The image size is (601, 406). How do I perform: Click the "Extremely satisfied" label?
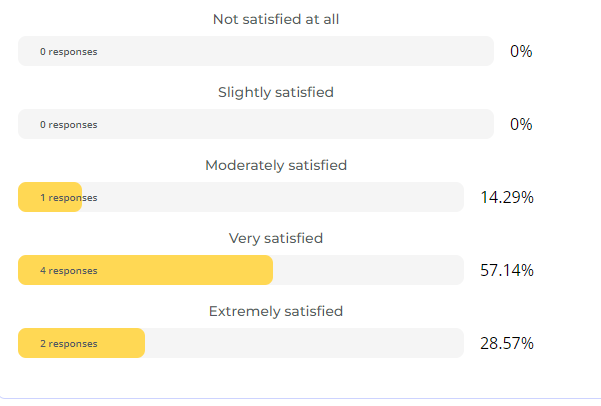coord(276,311)
